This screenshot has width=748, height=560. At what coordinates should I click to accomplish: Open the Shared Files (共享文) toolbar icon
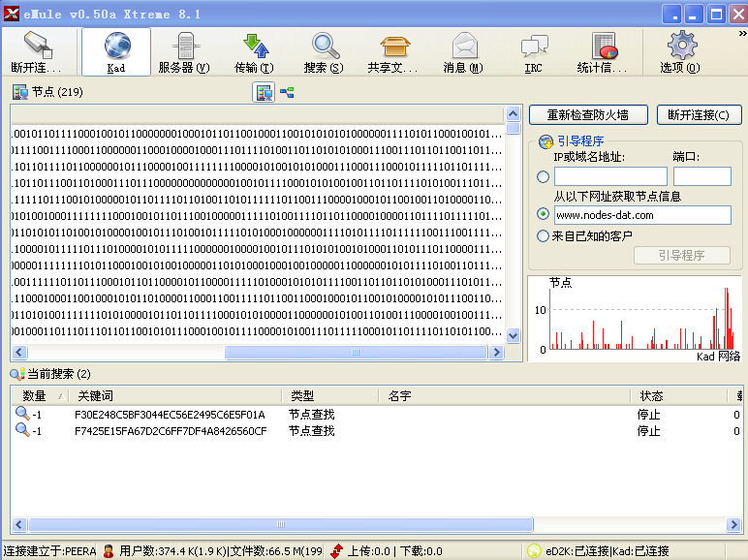[393, 51]
